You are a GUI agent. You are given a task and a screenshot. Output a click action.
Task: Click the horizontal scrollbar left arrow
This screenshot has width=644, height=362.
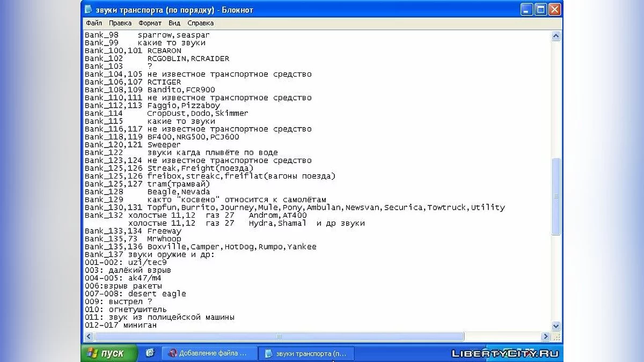point(89,337)
